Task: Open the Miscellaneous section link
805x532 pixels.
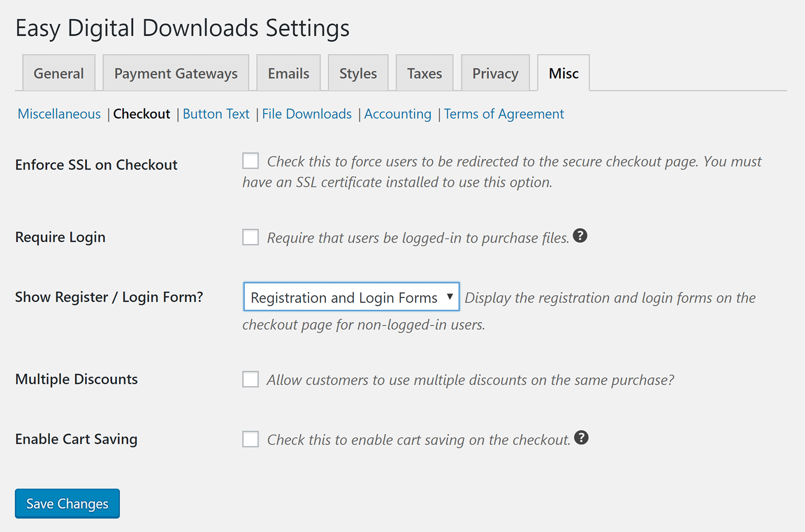Action: tap(59, 114)
